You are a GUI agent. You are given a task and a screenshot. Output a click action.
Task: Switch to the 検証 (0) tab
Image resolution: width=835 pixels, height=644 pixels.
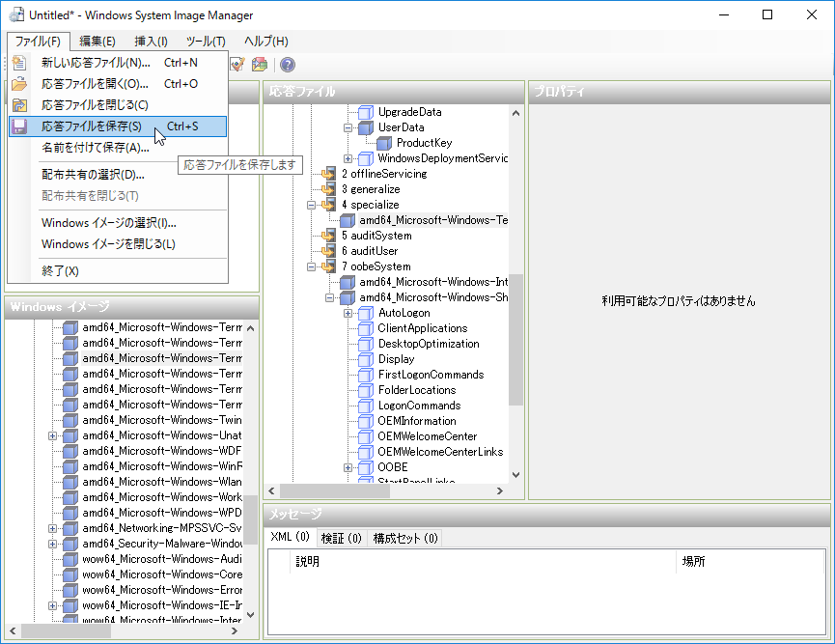tap(341, 539)
